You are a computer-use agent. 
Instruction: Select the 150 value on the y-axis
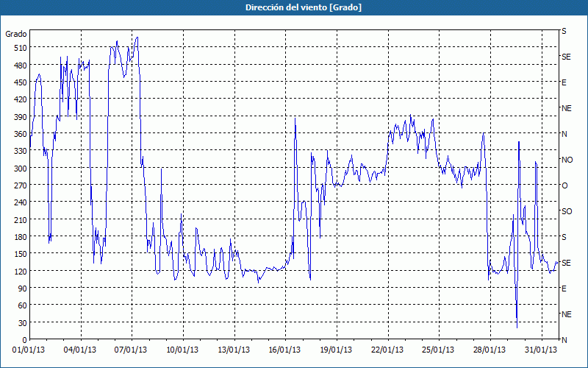tap(21, 254)
